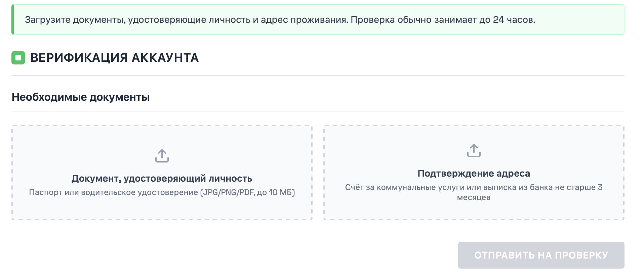Image resolution: width=644 pixels, height=278 pixels.
Task: Click the Паспорт или водительское удостоверение description
Action: click(114, 192)
